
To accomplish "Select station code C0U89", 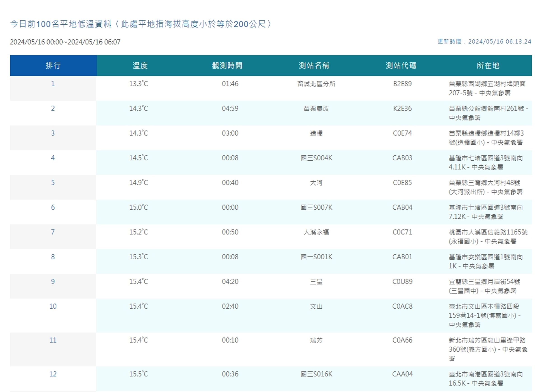I will 402,282.
